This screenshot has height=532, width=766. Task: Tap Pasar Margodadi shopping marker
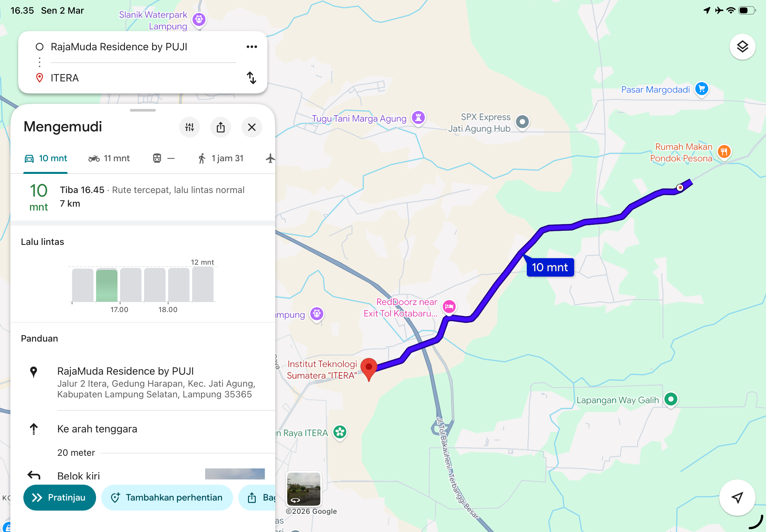[x=701, y=89]
